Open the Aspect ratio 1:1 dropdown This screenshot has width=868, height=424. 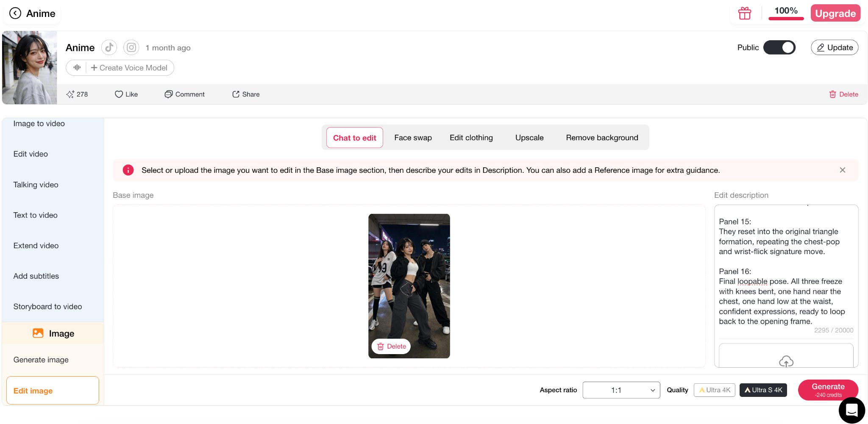[621, 390]
